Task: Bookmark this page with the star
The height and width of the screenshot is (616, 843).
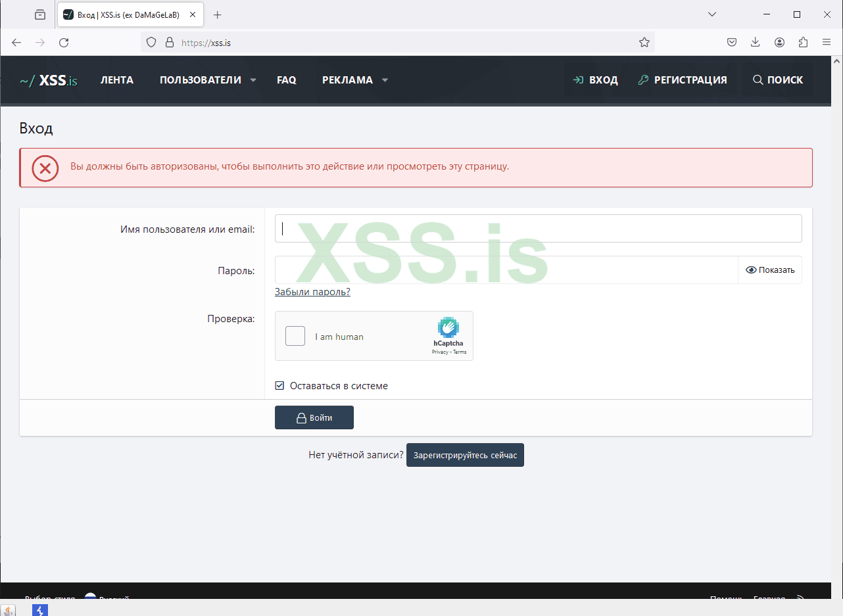Action: click(644, 42)
